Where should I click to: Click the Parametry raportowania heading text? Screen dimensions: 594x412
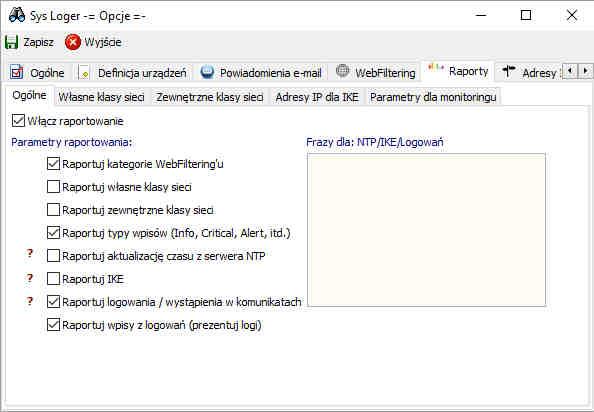72,142
